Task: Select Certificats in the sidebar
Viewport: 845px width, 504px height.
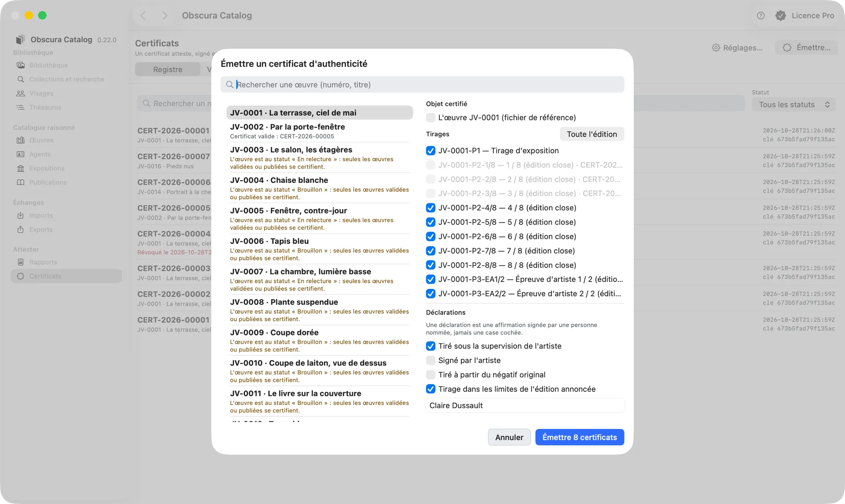Action: (x=66, y=276)
